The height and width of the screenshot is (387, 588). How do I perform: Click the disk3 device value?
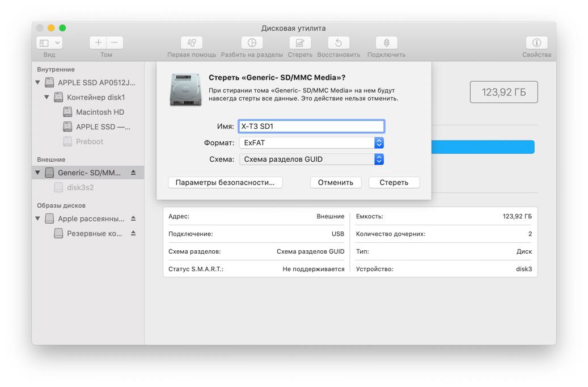coord(524,269)
